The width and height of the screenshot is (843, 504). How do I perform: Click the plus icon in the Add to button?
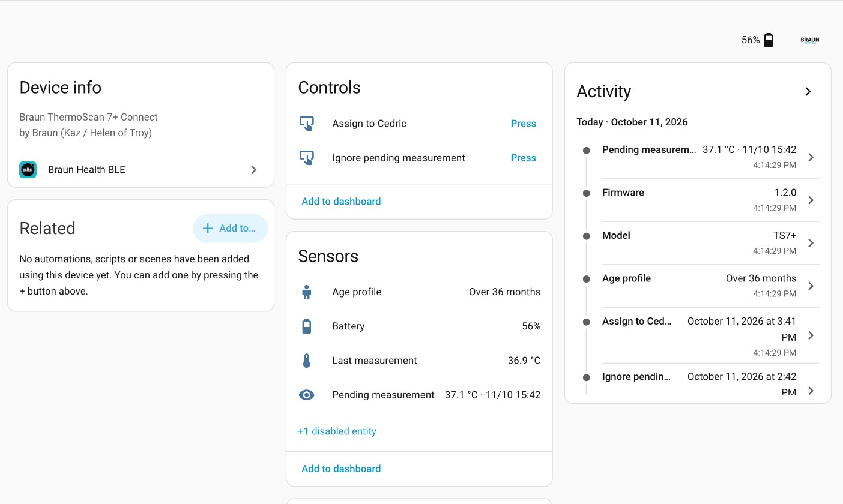click(208, 228)
